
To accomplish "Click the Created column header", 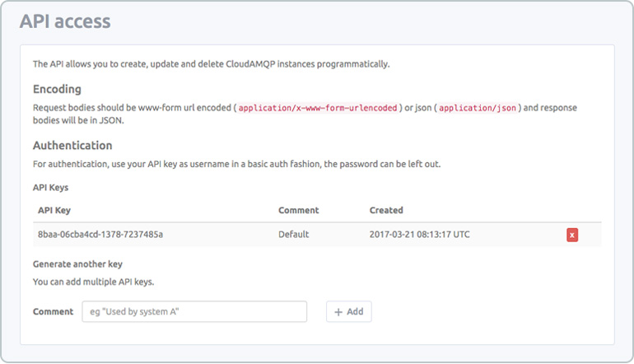I will [386, 210].
